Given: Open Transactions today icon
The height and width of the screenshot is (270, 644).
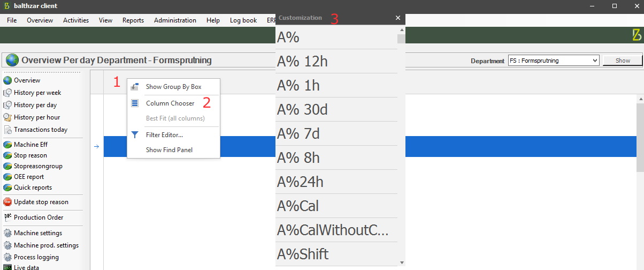Looking at the screenshot, I should pos(7,130).
